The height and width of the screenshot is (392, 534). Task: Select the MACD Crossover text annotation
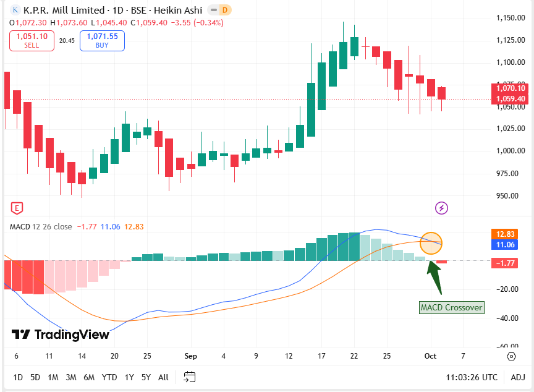coord(451,307)
